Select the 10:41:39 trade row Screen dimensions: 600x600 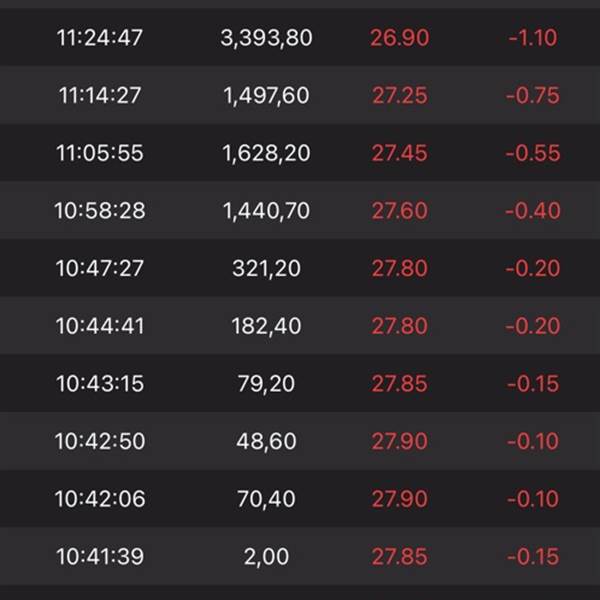click(x=300, y=556)
